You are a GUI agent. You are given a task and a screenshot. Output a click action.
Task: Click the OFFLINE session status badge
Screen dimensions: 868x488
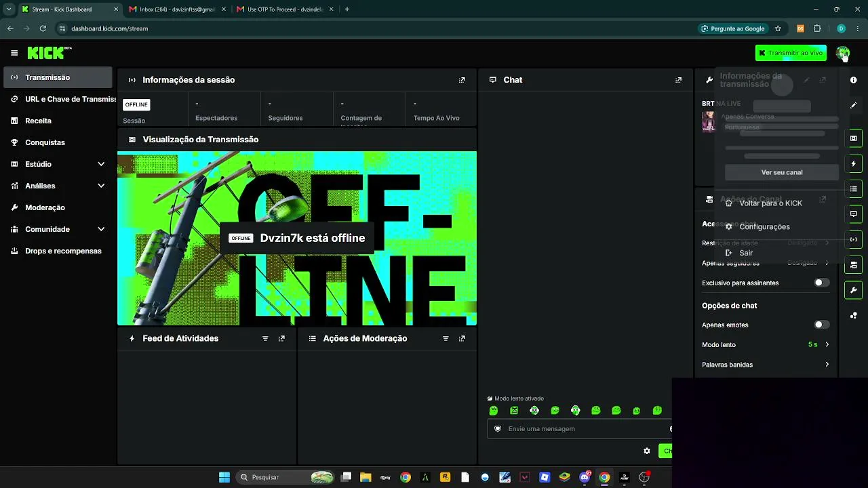point(136,105)
